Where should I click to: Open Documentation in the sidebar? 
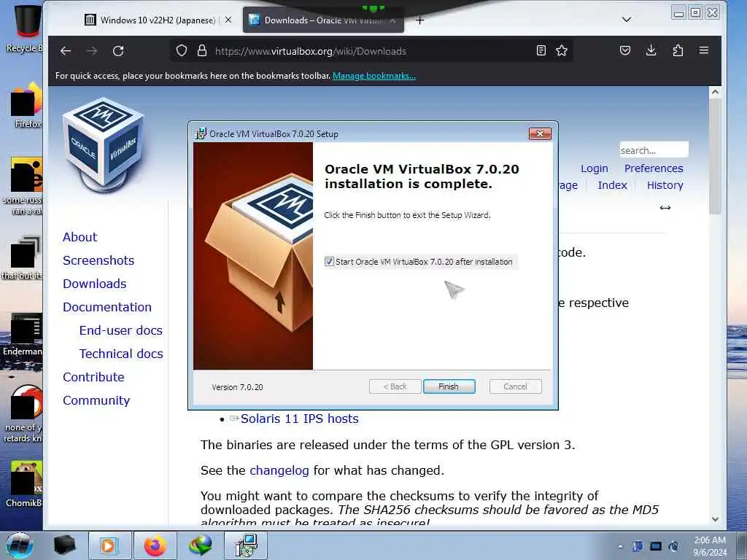(x=107, y=307)
